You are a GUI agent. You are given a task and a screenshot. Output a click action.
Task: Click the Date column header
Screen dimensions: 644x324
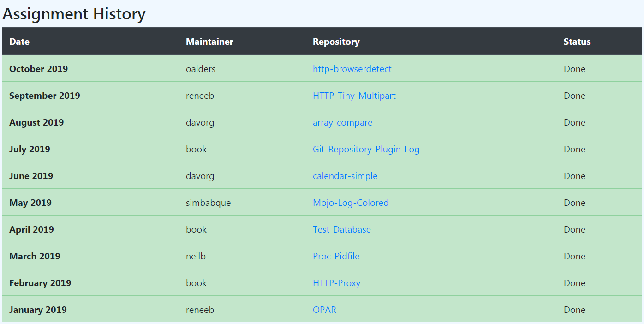[x=19, y=42]
